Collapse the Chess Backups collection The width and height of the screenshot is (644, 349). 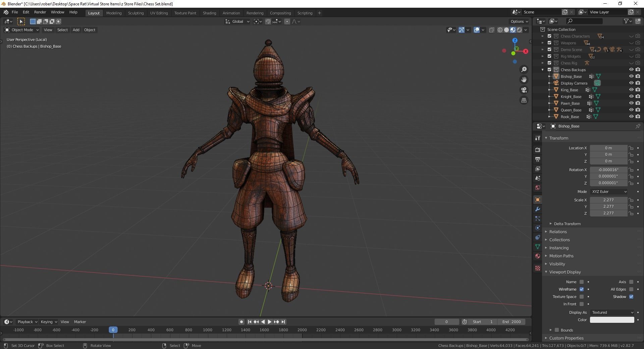pos(542,70)
